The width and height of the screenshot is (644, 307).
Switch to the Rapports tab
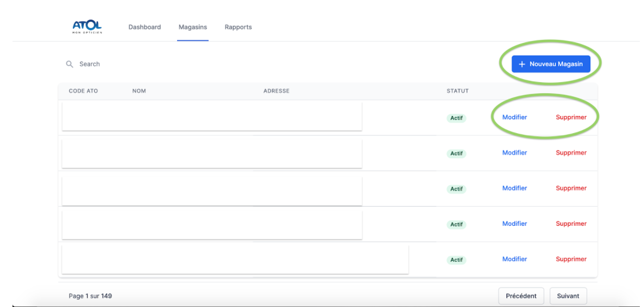click(x=238, y=27)
